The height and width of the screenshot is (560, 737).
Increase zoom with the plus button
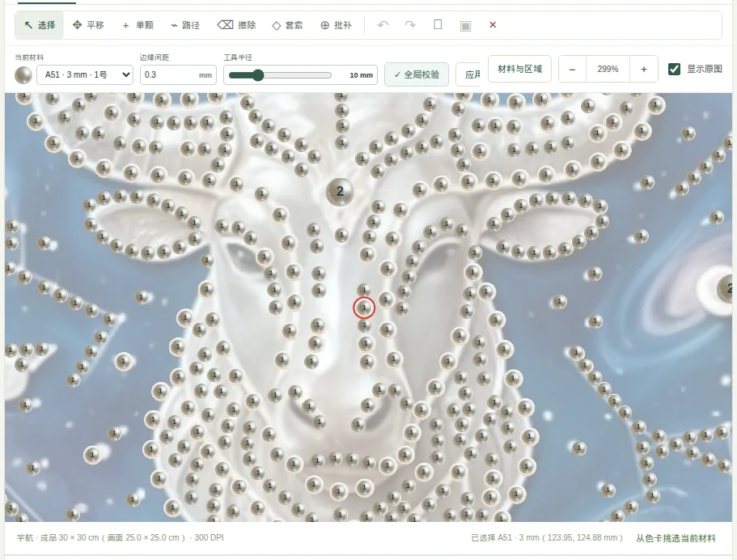[643, 69]
